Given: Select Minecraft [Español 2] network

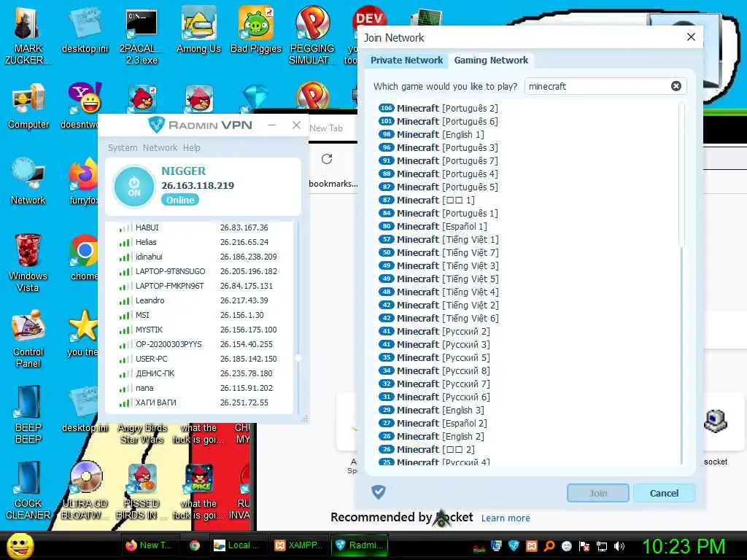Looking at the screenshot, I should pyautogui.click(x=433, y=423).
